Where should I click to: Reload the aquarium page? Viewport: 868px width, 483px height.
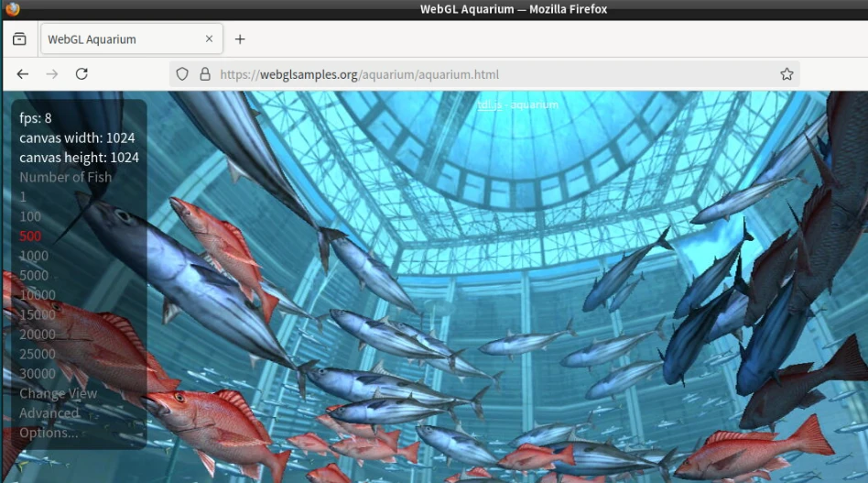click(81, 74)
